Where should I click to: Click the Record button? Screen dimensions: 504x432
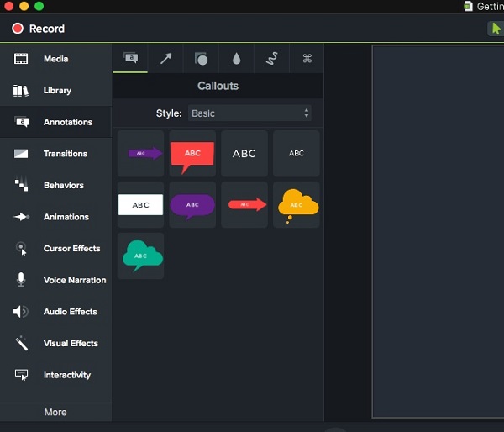pyautogui.click(x=38, y=29)
